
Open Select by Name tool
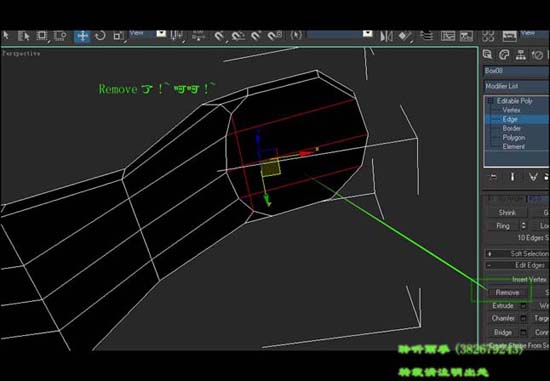point(24,36)
